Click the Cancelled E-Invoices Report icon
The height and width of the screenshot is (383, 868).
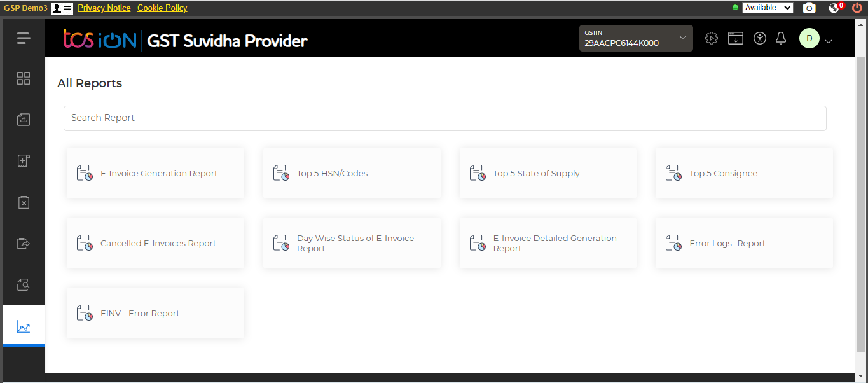point(85,243)
